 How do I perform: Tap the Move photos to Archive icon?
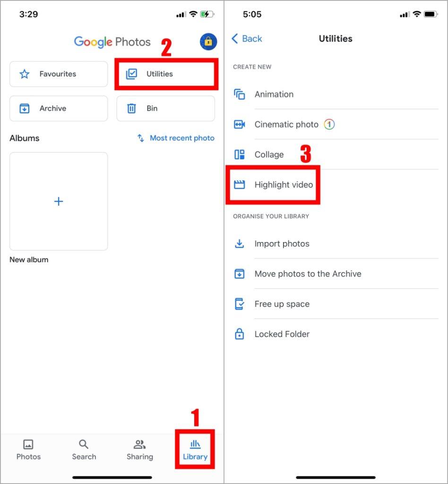[x=240, y=274]
